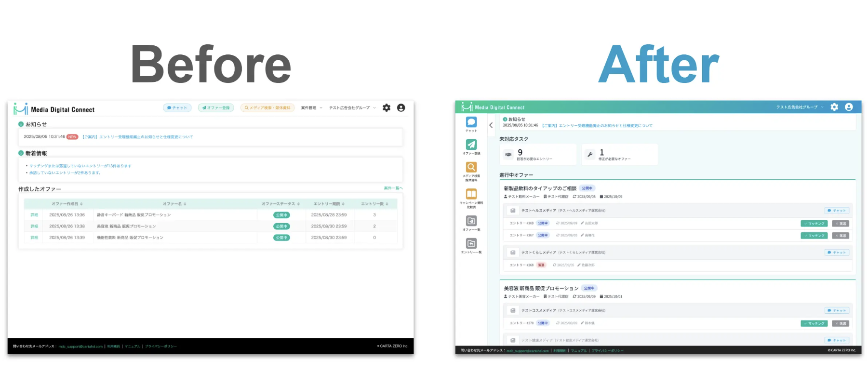Click エントリー一覧 icon in After sidebar
Screen dimensions: 868x373
471,243
